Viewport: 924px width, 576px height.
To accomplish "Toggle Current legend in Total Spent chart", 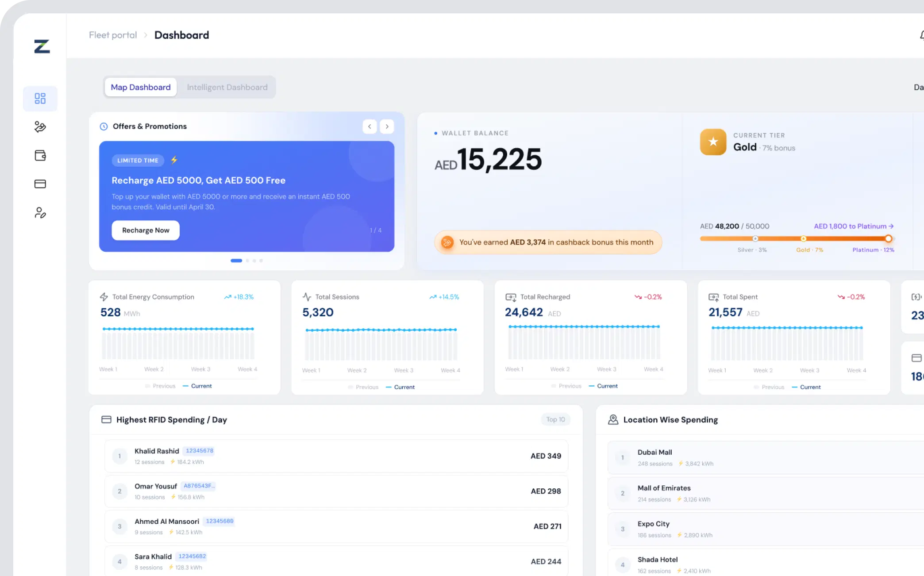I will (807, 387).
